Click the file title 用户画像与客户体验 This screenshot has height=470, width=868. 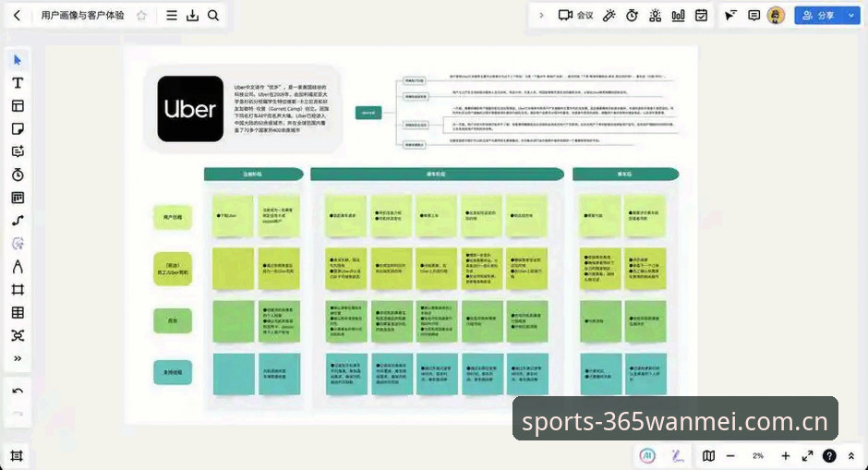(83, 16)
